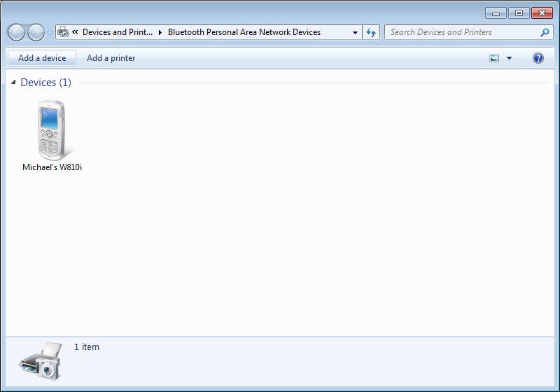Open the address bar history dropdown
Image resolution: width=560 pixels, height=392 pixels.
pos(355,32)
